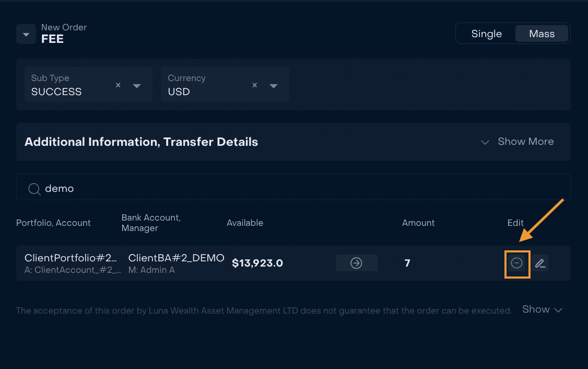Image resolution: width=588 pixels, height=369 pixels.
Task: Click the Portfolio, Account column header
Action: pos(53,223)
